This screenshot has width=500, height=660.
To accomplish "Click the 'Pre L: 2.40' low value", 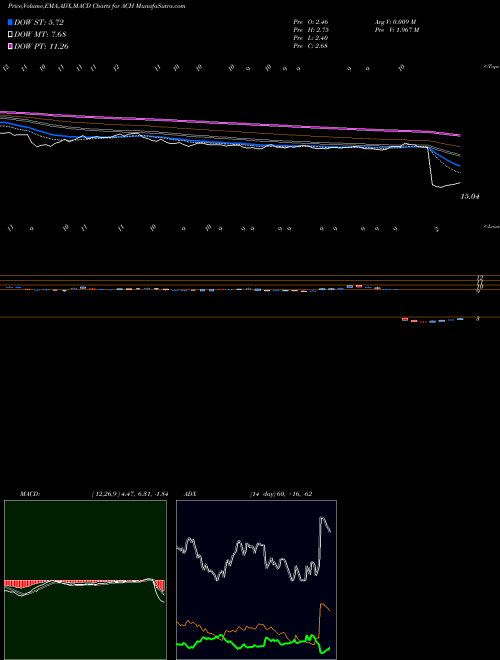I will [311, 38].
